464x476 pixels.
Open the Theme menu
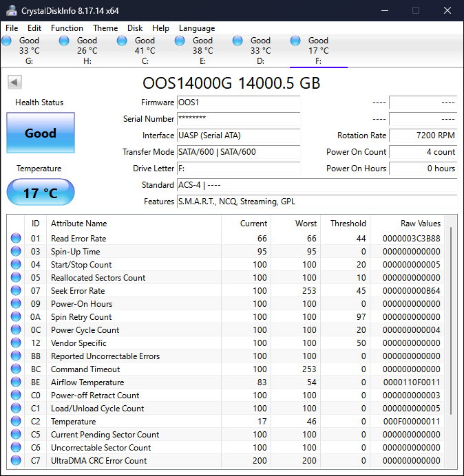pyautogui.click(x=105, y=28)
